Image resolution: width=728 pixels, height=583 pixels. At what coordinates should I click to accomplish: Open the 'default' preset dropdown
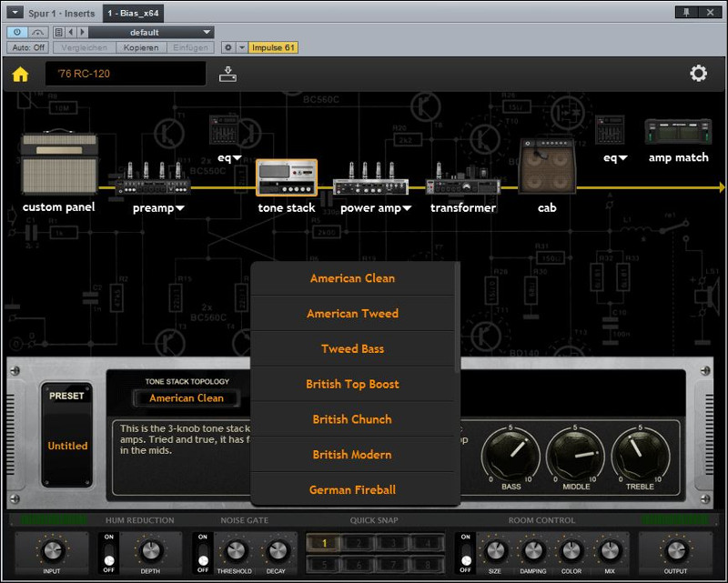(x=151, y=33)
